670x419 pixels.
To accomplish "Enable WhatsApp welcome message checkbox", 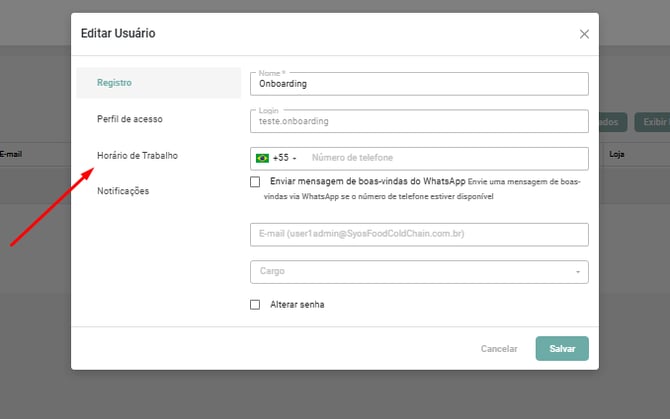I will 255,182.
